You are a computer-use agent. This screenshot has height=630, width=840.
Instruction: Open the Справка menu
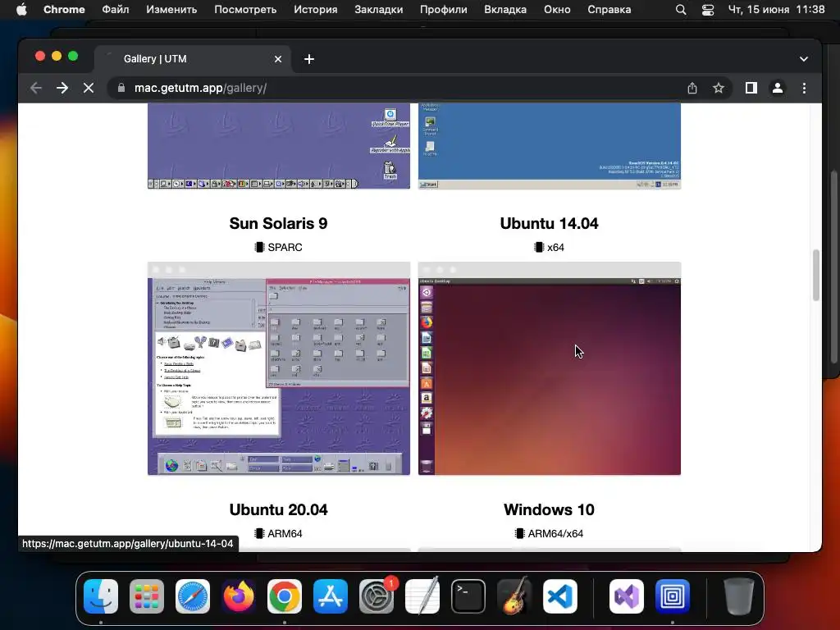[609, 9]
